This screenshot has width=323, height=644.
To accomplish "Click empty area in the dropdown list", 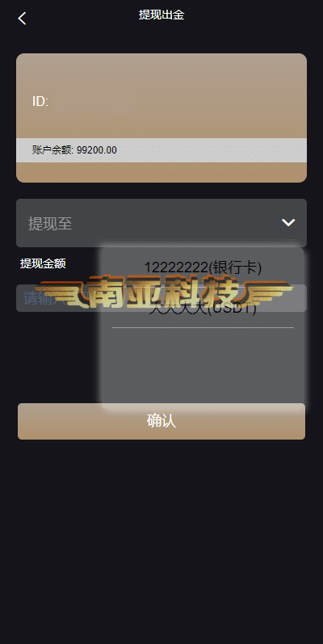I will 203,365.
